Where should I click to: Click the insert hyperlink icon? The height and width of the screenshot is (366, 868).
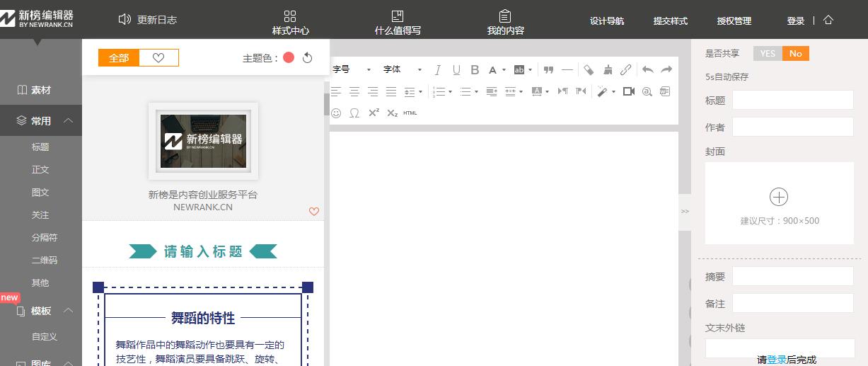[x=625, y=69]
